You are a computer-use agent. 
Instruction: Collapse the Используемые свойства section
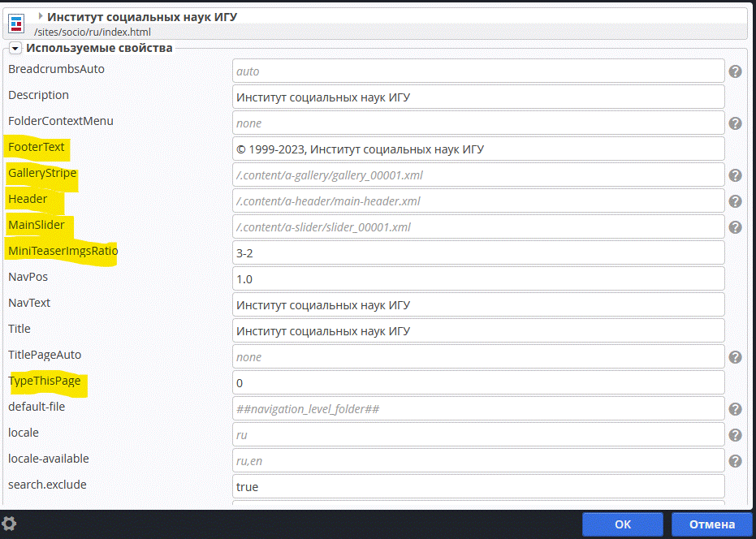pyautogui.click(x=15, y=49)
